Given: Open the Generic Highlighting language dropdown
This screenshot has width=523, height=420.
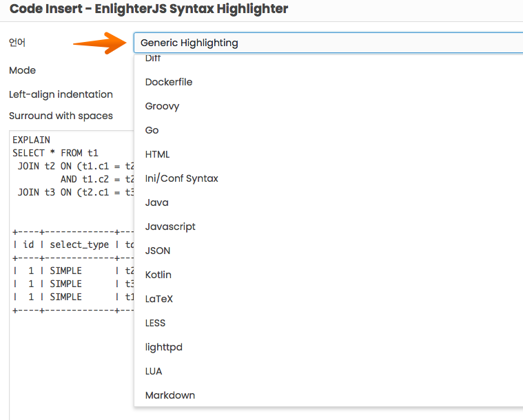Looking at the screenshot, I should pyautogui.click(x=328, y=43).
